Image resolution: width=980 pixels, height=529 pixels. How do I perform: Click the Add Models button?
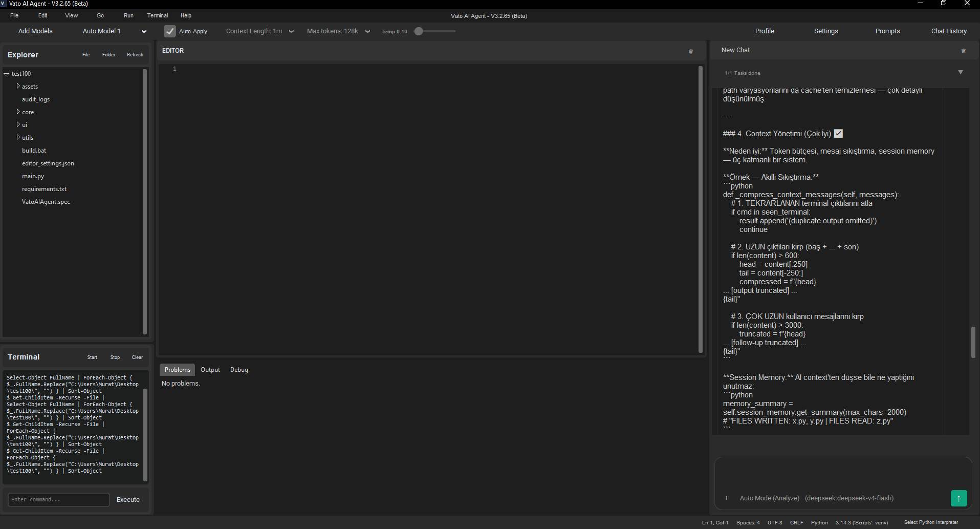35,31
